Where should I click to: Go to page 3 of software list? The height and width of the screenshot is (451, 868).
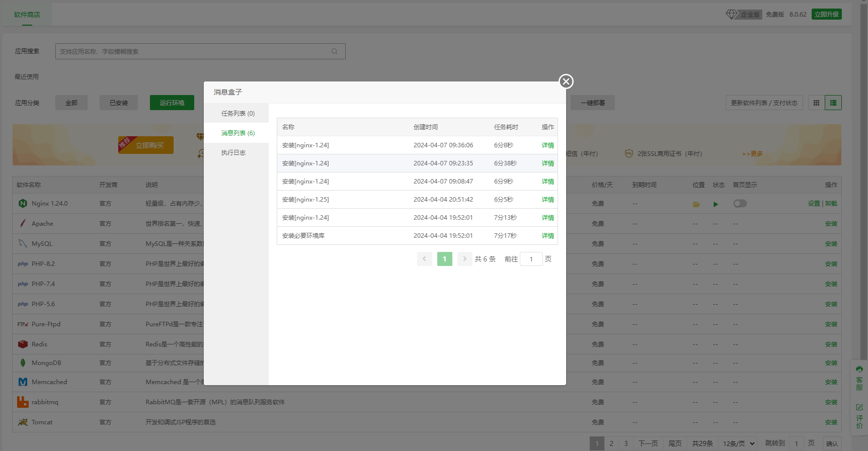click(626, 443)
